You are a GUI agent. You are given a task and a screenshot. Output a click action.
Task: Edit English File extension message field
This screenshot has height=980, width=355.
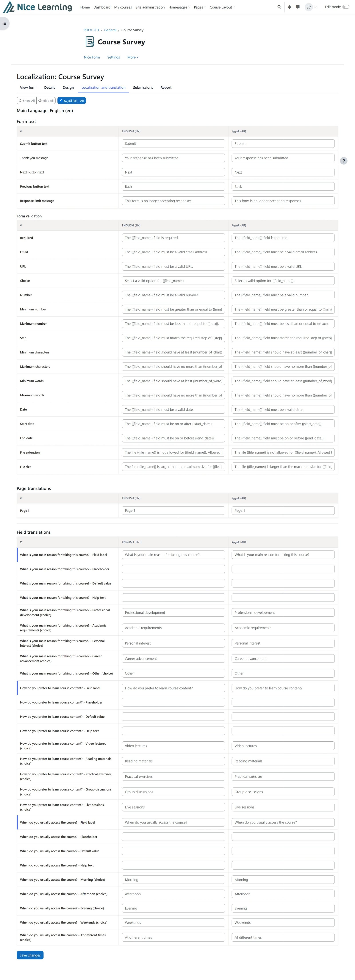click(x=173, y=452)
